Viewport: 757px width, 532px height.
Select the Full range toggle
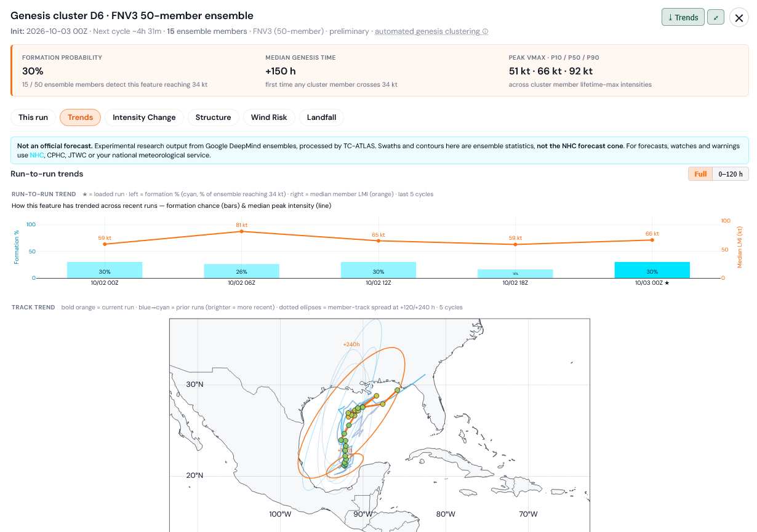(700, 174)
